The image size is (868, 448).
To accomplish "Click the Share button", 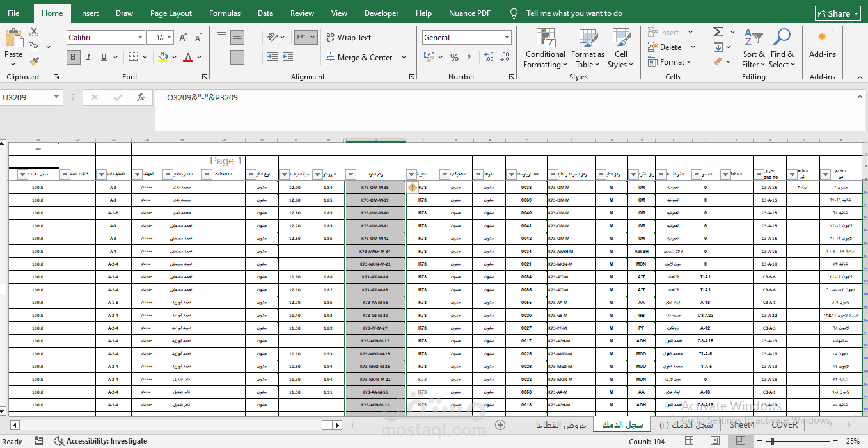I will [x=838, y=13].
